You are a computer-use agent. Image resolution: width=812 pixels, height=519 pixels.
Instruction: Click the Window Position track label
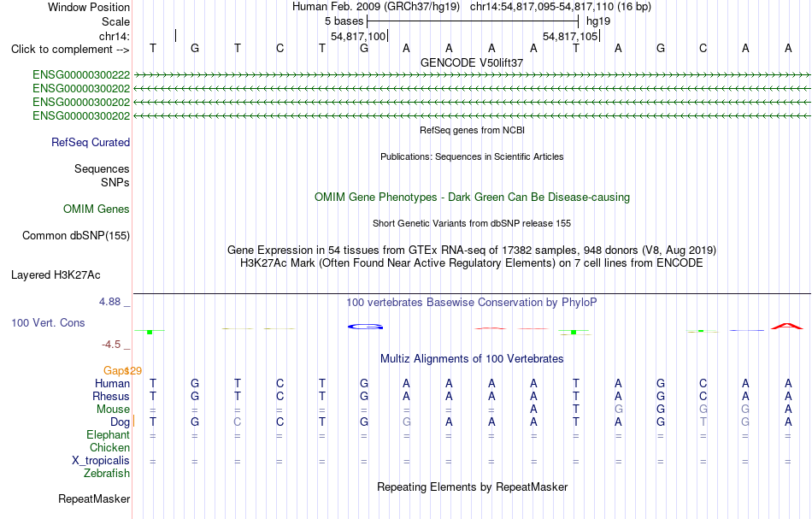tap(89, 7)
